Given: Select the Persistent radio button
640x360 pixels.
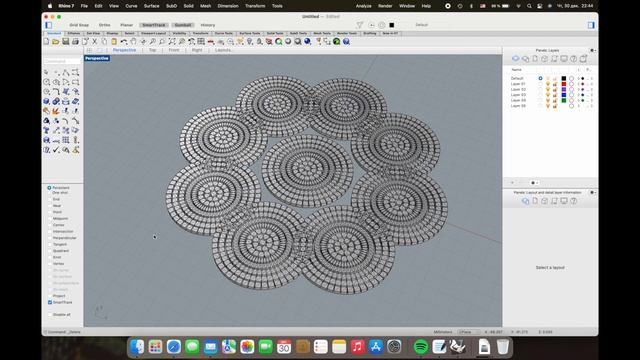Looking at the screenshot, I should [x=49, y=188].
